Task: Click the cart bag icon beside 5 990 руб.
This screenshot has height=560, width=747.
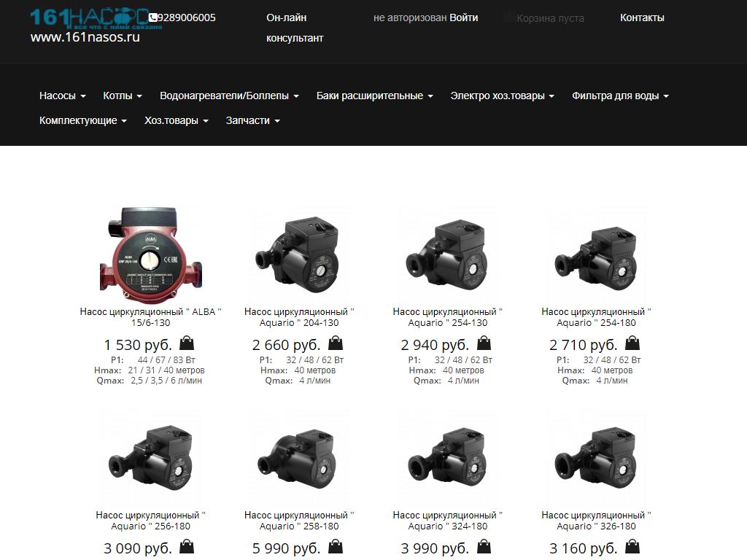Action: pyautogui.click(x=336, y=547)
